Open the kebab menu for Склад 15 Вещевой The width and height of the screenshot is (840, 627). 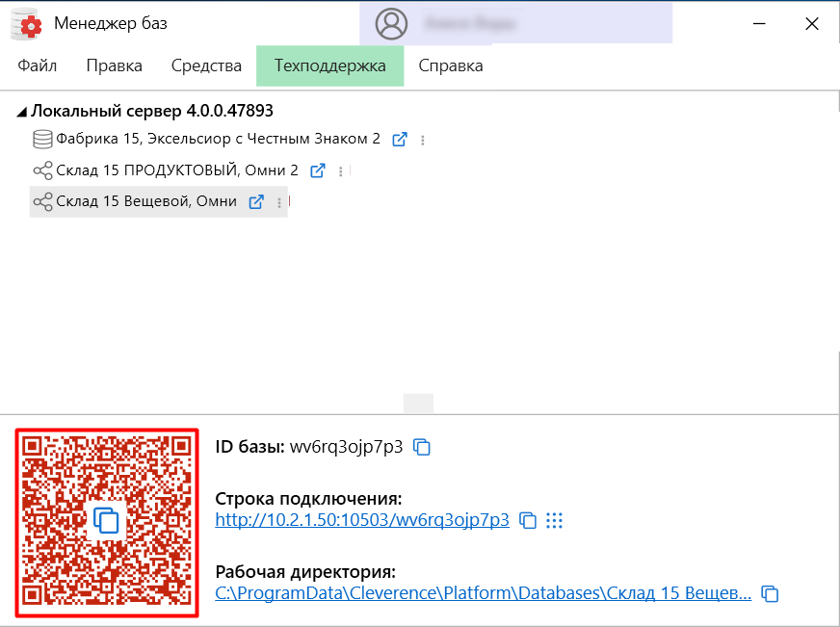click(x=278, y=202)
